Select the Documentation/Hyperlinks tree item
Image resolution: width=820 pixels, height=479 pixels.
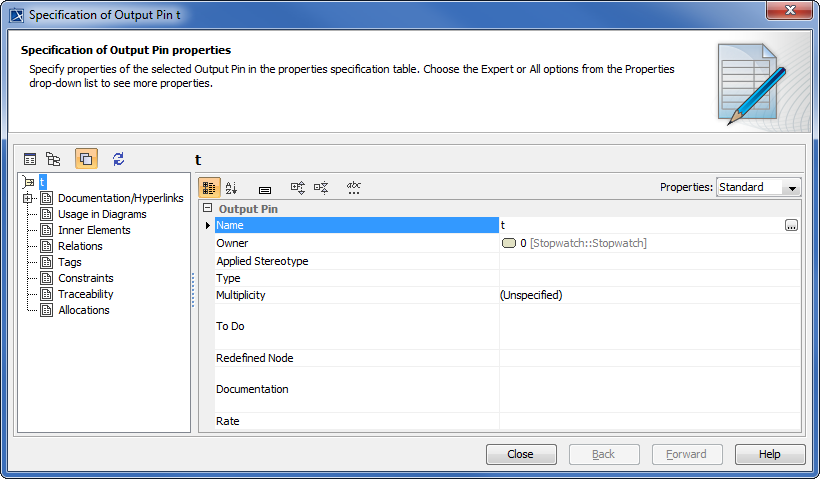120,198
